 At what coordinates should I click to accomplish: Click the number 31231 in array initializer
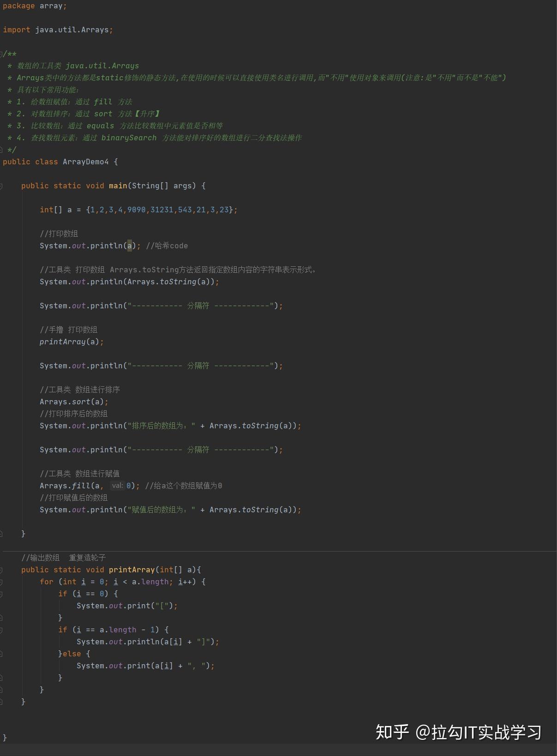162,210
